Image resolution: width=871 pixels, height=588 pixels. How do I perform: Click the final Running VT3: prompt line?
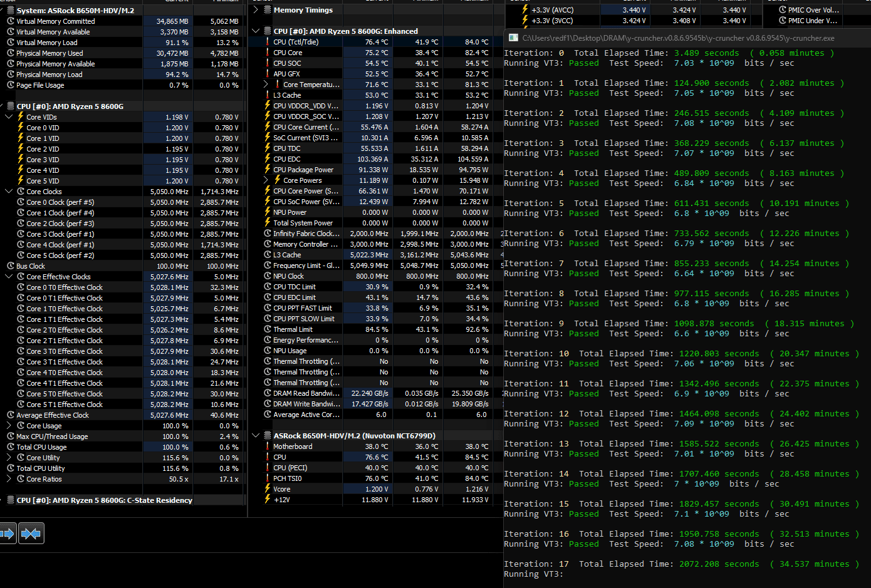pos(533,574)
